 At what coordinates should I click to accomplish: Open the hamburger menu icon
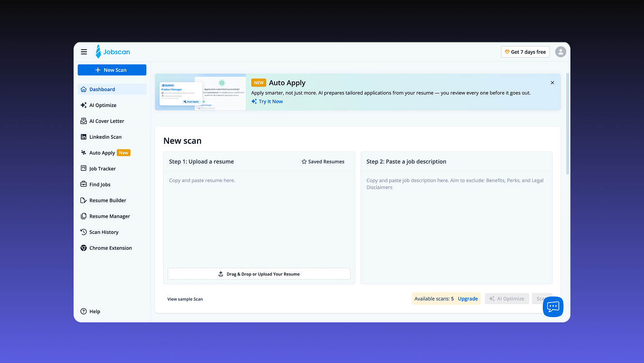point(84,52)
